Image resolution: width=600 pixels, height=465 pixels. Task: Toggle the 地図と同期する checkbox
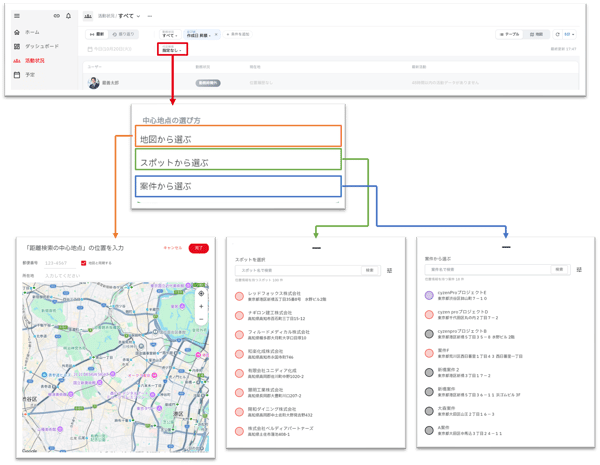(83, 263)
